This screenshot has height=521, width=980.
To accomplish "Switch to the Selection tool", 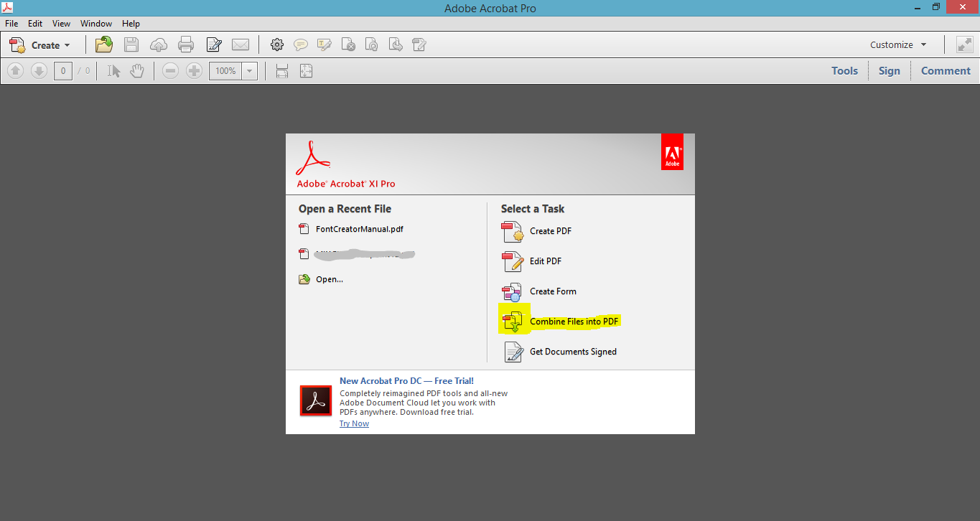I will tap(113, 70).
